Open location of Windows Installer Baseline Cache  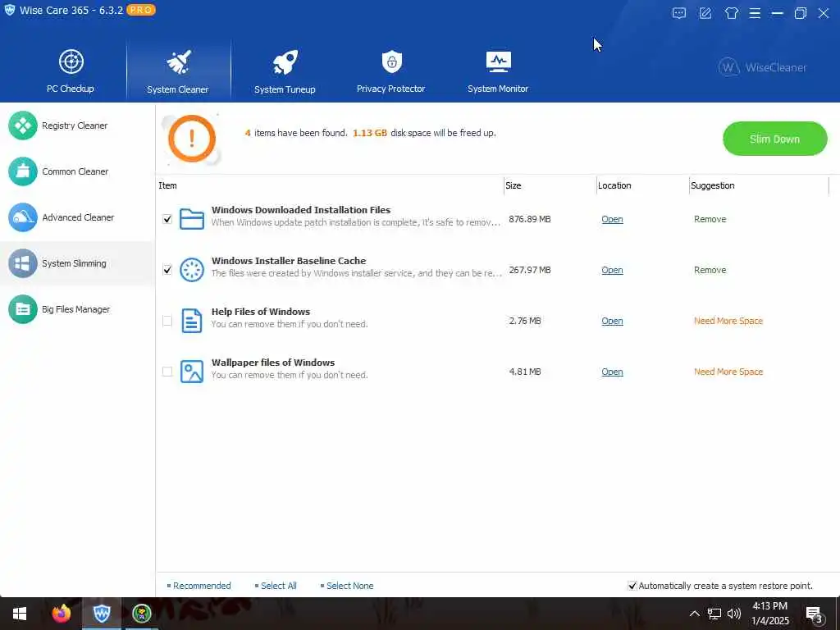pyautogui.click(x=612, y=270)
